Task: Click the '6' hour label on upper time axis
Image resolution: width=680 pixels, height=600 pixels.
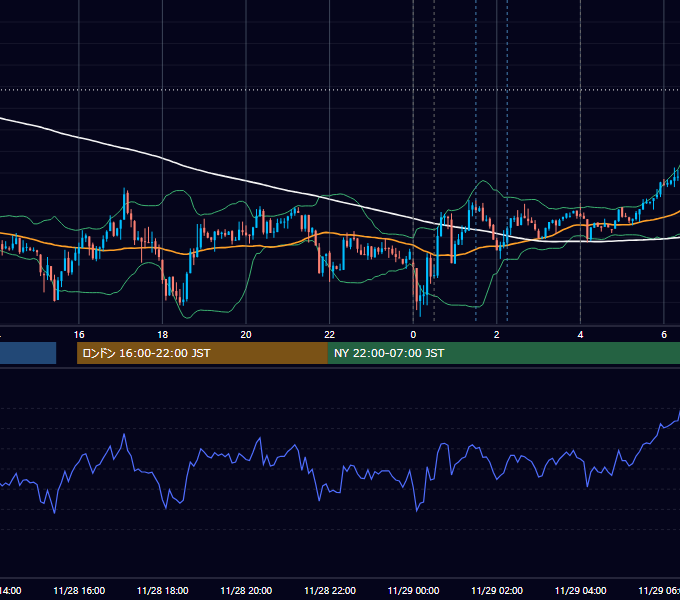Action: (664, 335)
